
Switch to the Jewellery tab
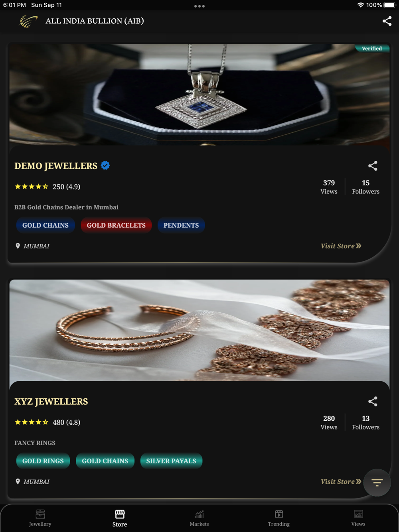pyautogui.click(x=40, y=518)
